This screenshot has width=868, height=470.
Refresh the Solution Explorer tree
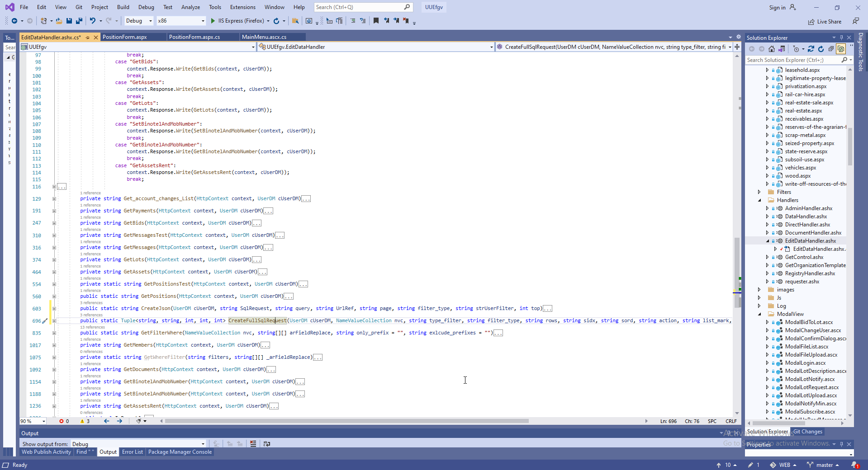(821, 49)
